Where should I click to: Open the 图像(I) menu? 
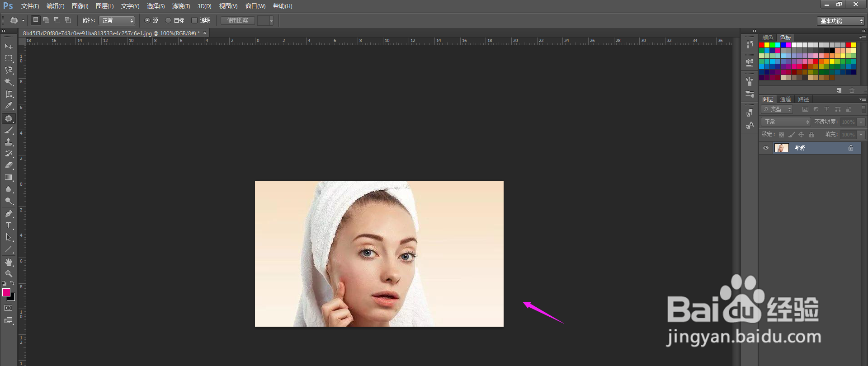(80, 6)
